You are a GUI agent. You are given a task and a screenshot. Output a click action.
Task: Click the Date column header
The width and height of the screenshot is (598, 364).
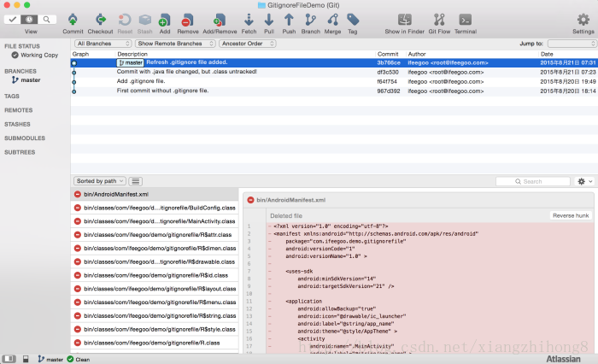coord(547,54)
